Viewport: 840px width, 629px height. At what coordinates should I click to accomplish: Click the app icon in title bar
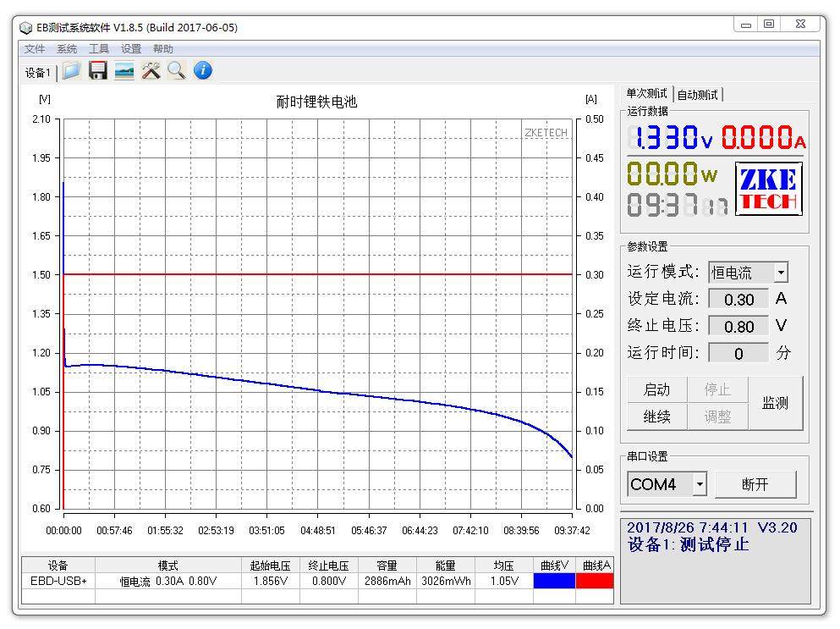pyautogui.click(x=26, y=28)
